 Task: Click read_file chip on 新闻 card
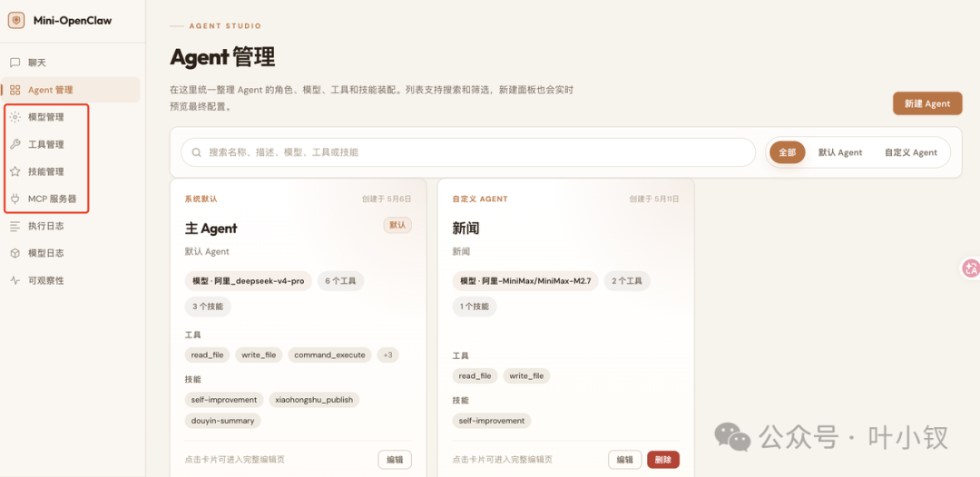[475, 375]
